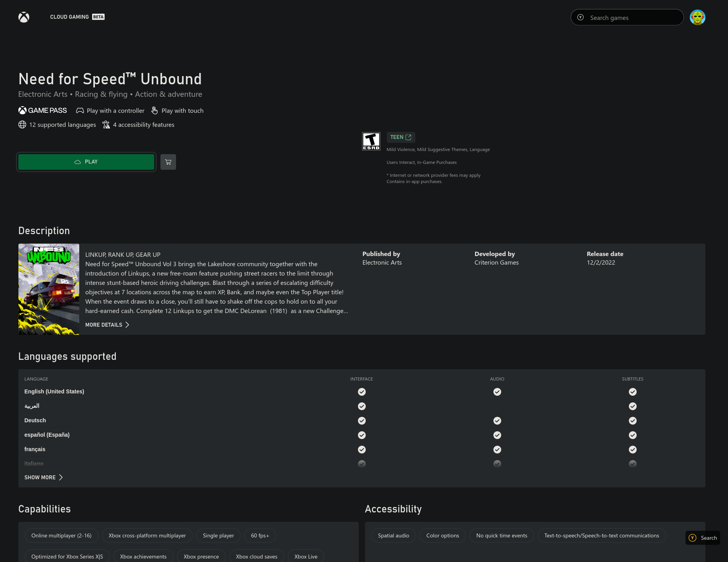Click the français interface checkmark
Screen dimensions: 728x562
click(x=362, y=450)
